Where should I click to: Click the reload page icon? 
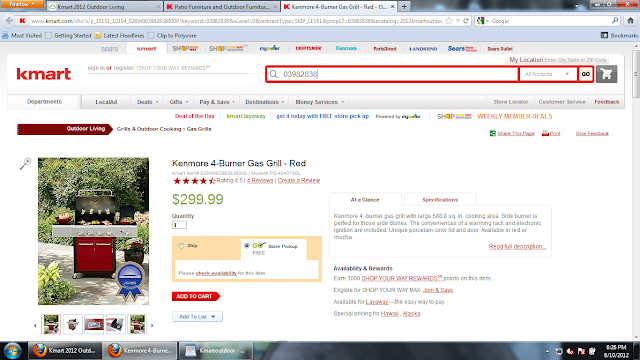coord(466,20)
